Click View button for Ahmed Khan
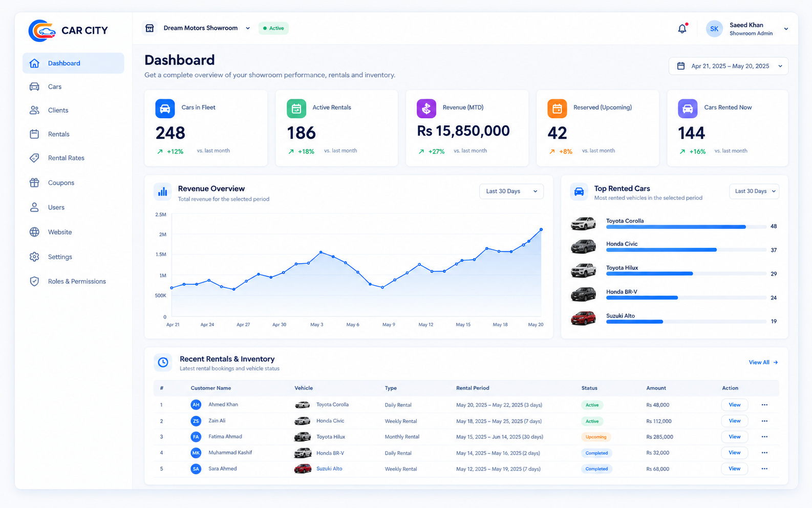 [735, 405]
